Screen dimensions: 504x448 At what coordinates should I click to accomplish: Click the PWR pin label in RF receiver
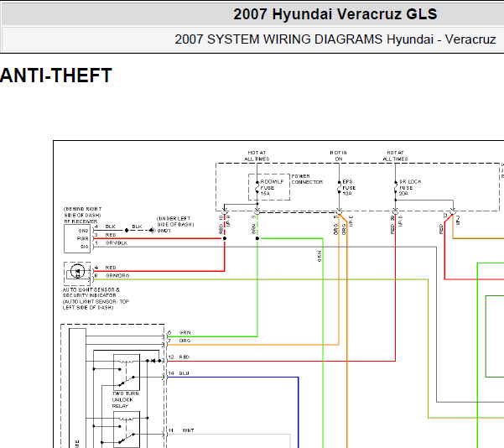click(x=83, y=239)
